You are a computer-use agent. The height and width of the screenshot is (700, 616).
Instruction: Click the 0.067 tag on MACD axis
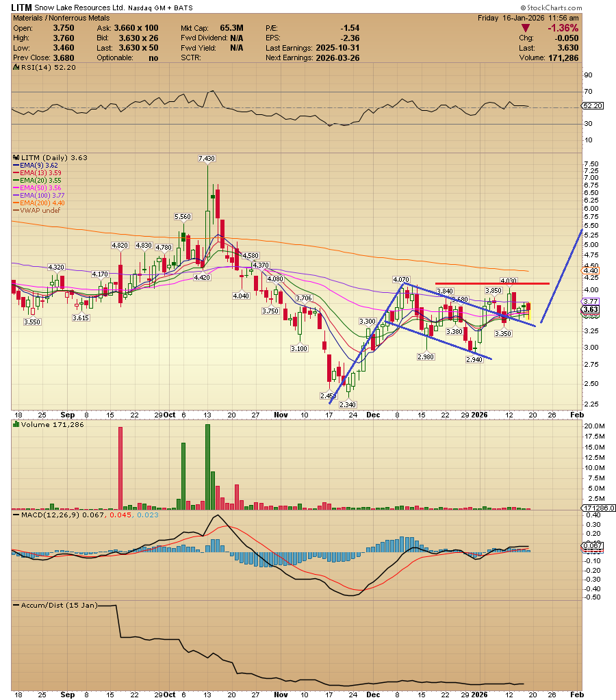point(593,546)
